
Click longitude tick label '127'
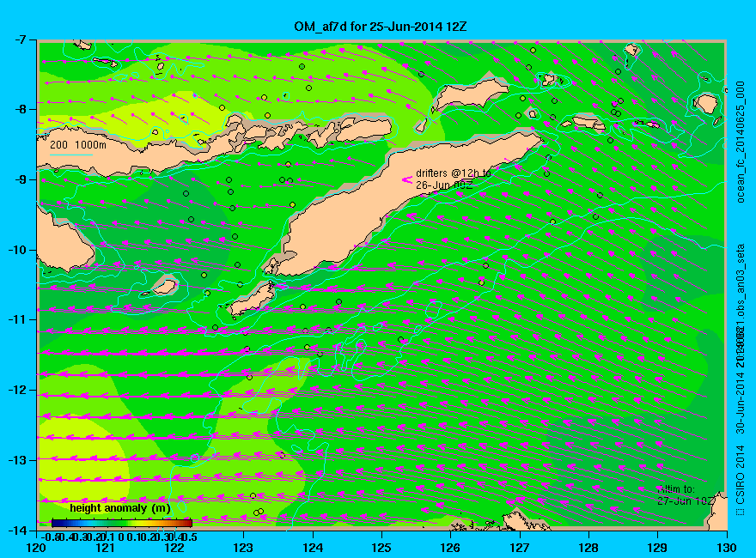(520, 548)
